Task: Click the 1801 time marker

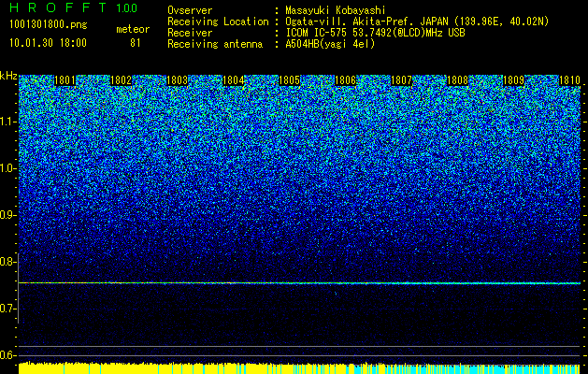Action: [65, 80]
